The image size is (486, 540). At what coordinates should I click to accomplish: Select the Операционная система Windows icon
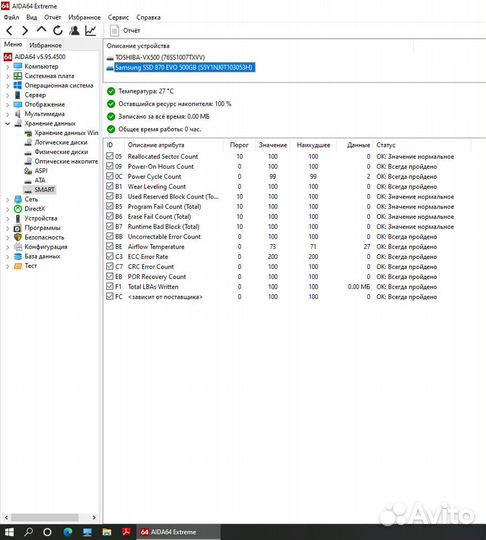(x=18, y=85)
